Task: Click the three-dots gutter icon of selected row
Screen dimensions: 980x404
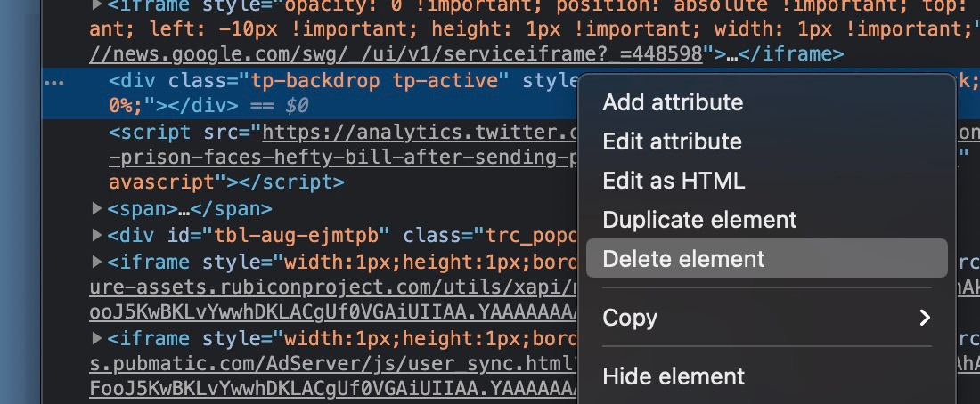Action: click(55, 82)
